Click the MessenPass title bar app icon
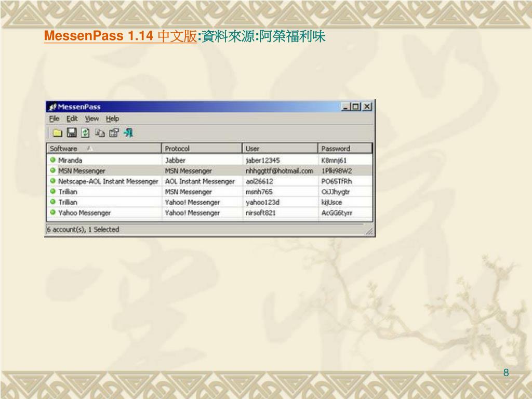Screen dimensions: 532x399 point(52,107)
